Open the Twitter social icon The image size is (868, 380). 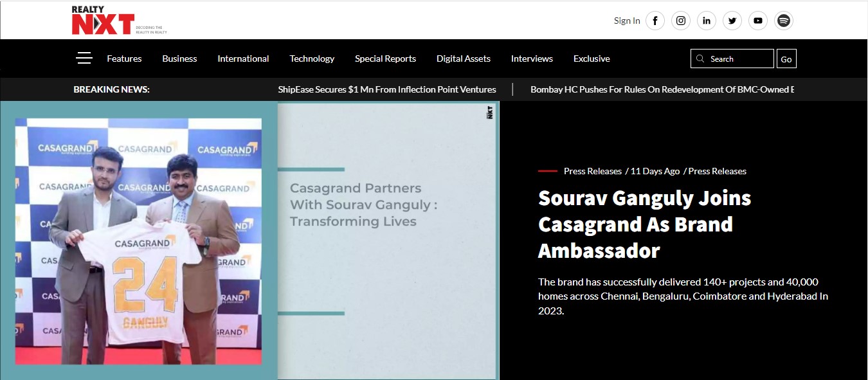pos(732,21)
